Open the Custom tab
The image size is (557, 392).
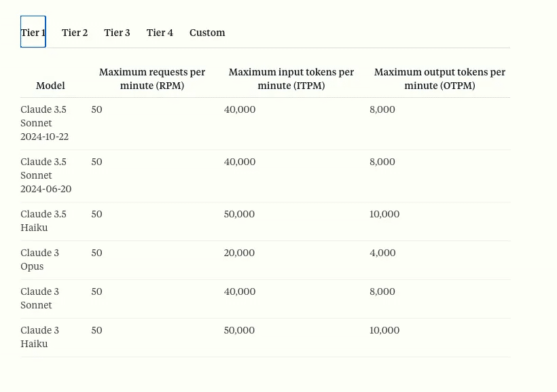point(207,33)
